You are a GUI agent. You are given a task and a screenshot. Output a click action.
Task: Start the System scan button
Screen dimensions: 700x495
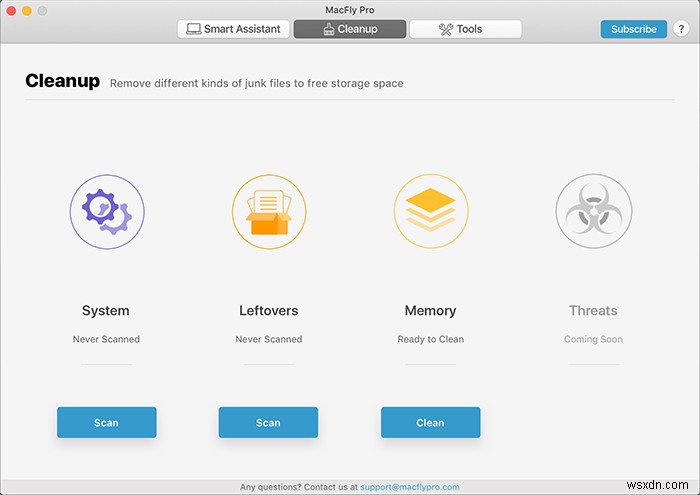coord(107,422)
